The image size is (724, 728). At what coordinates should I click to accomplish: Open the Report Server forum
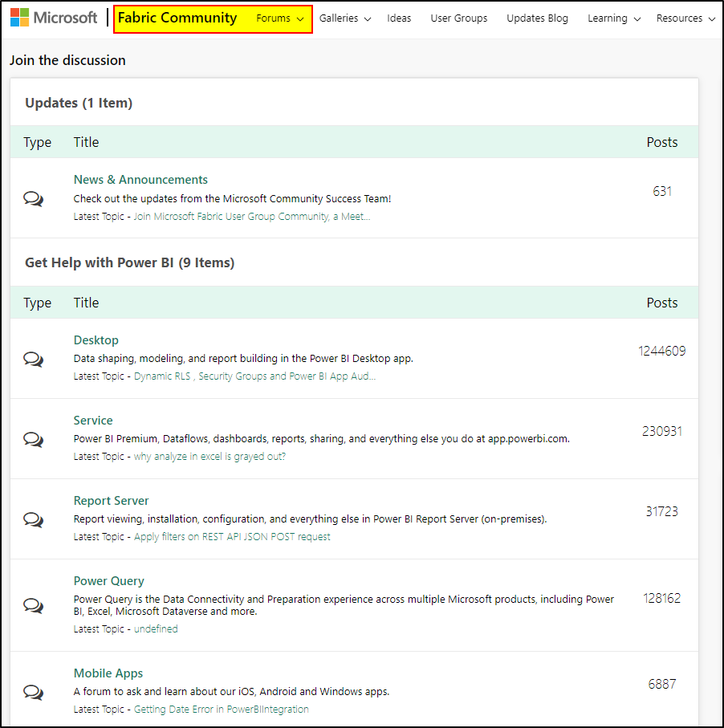[112, 501]
